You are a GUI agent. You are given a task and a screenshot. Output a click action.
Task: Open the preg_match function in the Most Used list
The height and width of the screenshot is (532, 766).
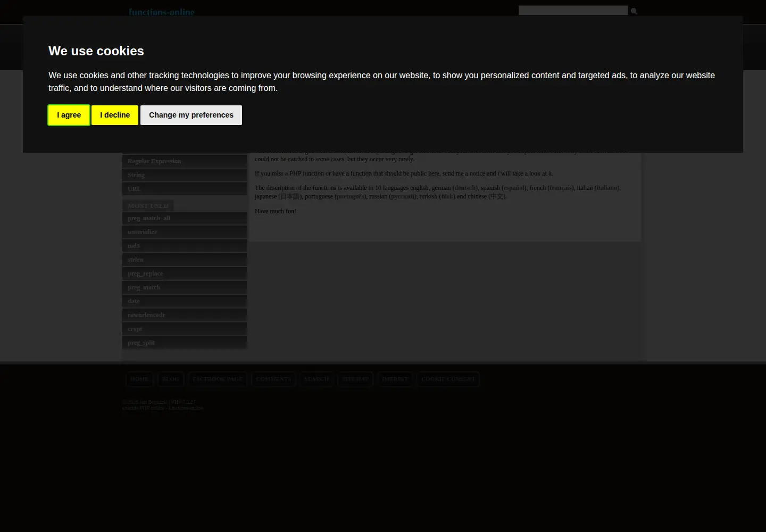tap(185, 287)
